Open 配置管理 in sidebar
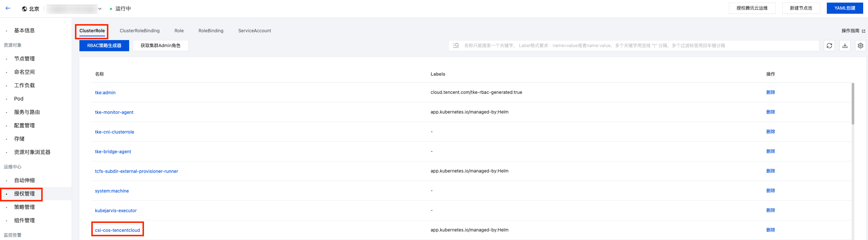The height and width of the screenshot is (240, 868). tap(24, 125)
